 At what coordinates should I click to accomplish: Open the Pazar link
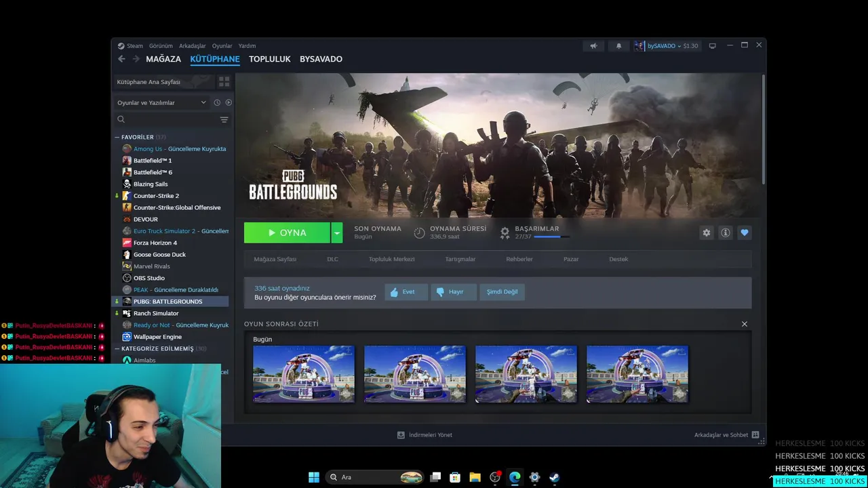pyautogui.click(x=571, y=259)
